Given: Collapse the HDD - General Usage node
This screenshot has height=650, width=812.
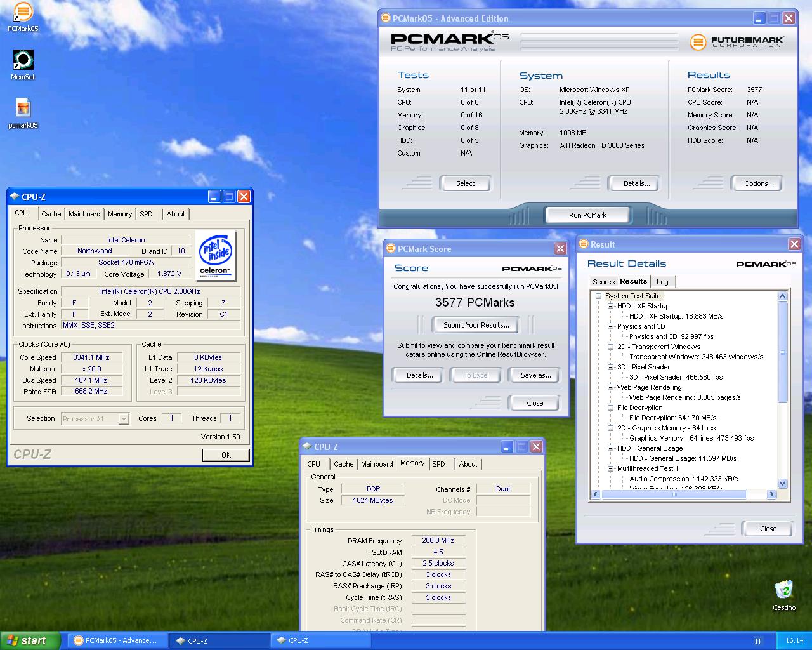Looking at the screenshot, I should click(x=610, y=448).
